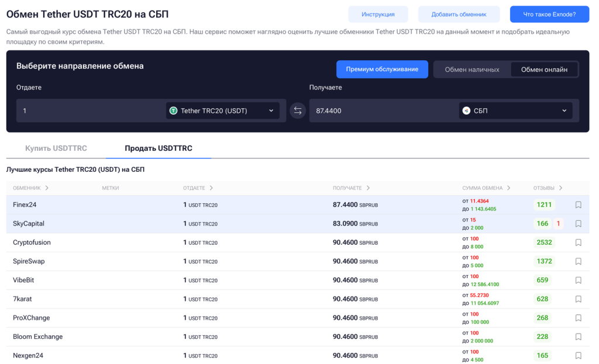Sort table by ОТЗЫВЫ column
599x364 pixels.
pyautogui.click(x=548, y=188)
